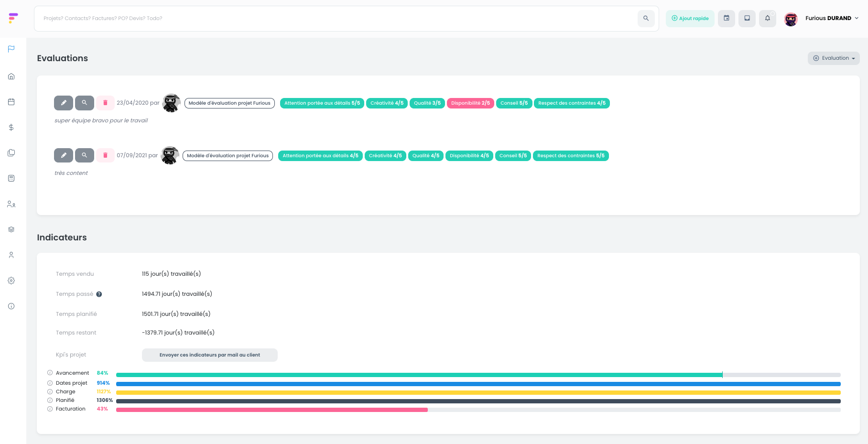The width and height of the screenshot is (868, 444).
Task: Click the Furious DURAND avatar picture
Action: tap(791, 19)
